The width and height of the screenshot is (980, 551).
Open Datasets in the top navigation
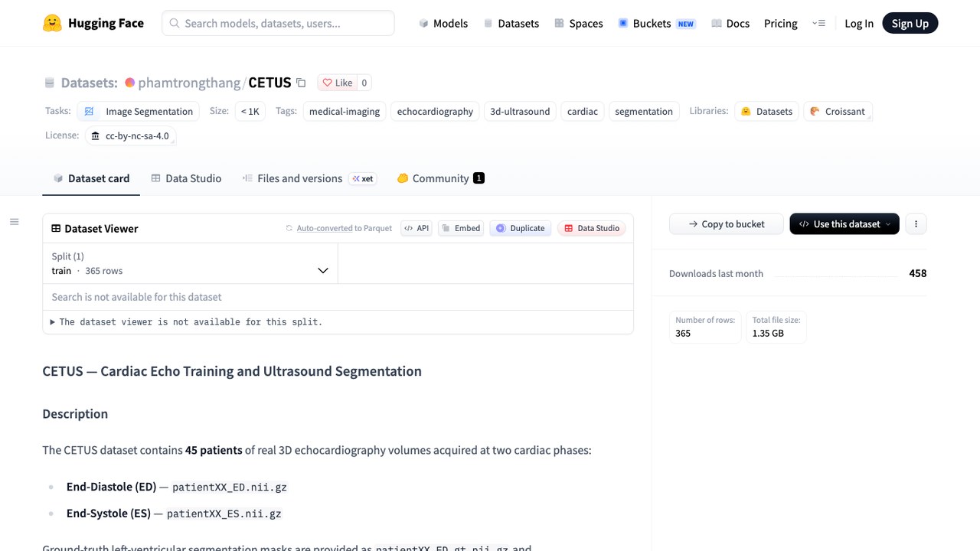coord(511,23)
